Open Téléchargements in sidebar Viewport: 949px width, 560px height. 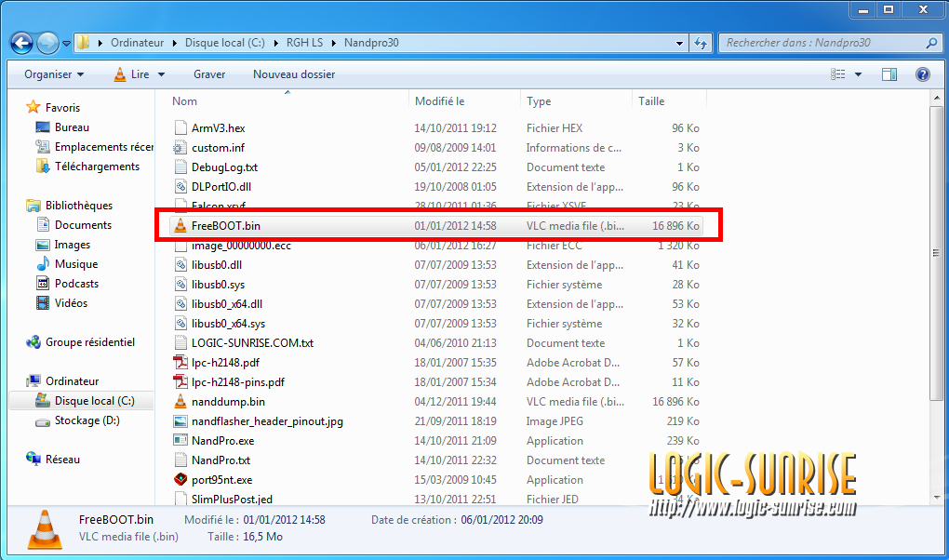87,167
